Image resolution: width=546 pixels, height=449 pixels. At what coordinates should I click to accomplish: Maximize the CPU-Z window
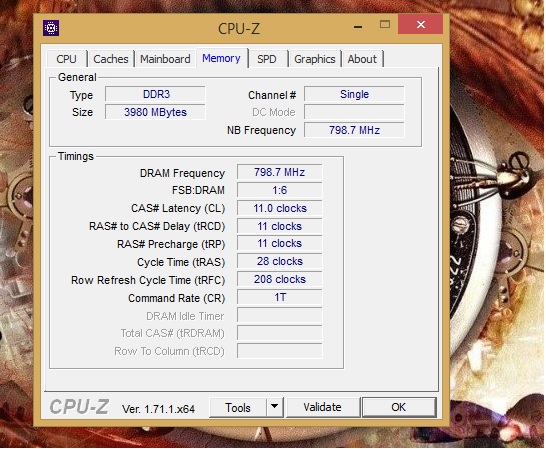click(x=385, y=24)
